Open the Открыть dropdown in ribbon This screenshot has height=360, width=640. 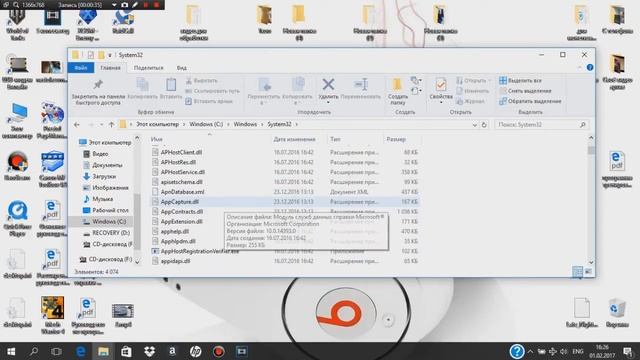[x=474, y=81]
